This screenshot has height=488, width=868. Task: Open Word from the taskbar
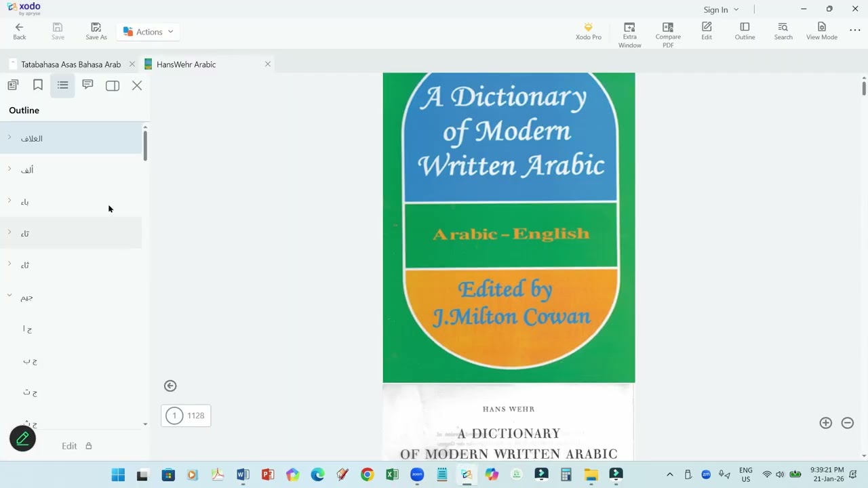[243, 474]
